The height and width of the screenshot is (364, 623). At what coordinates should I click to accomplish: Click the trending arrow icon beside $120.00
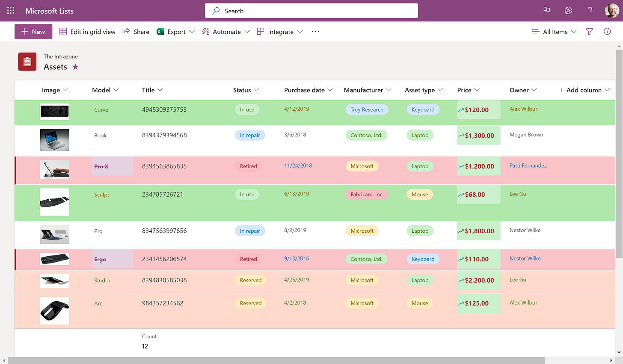pos(461,110)
